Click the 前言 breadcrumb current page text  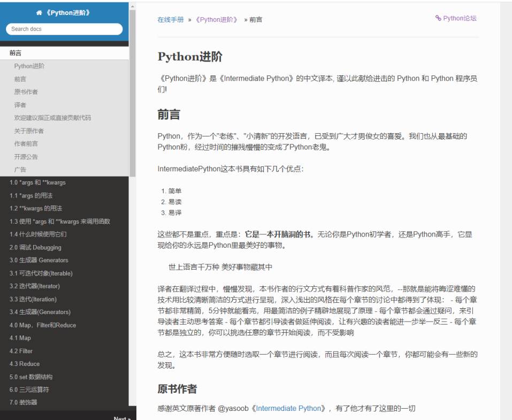click(256, 20)
